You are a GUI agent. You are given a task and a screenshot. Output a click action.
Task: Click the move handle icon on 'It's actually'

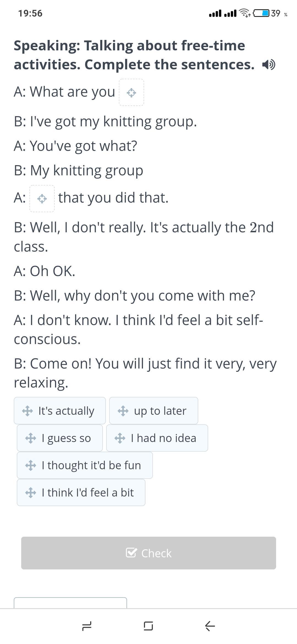[x=28, y=411]
